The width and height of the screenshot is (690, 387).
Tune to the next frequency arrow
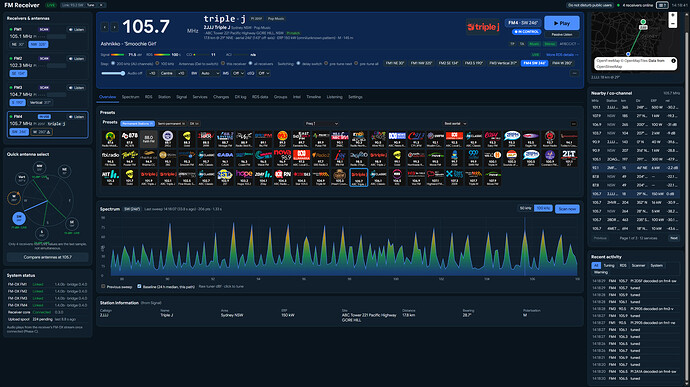114,27
